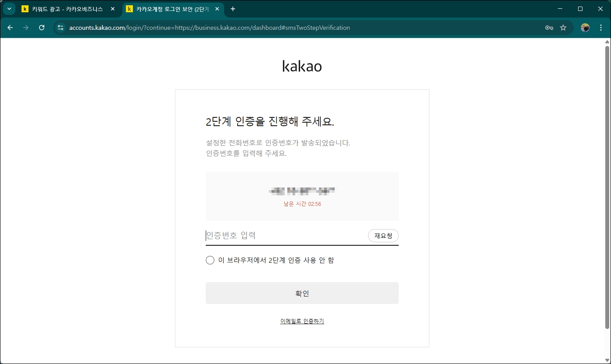
Task: Click the kakao logo
Action: (x=302, y=66)
